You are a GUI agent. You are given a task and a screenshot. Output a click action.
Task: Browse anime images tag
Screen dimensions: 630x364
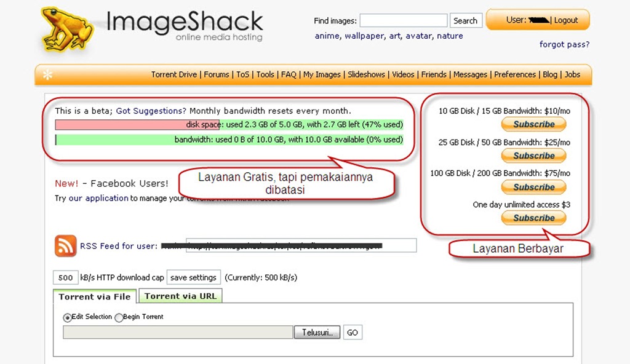point(327,36)
